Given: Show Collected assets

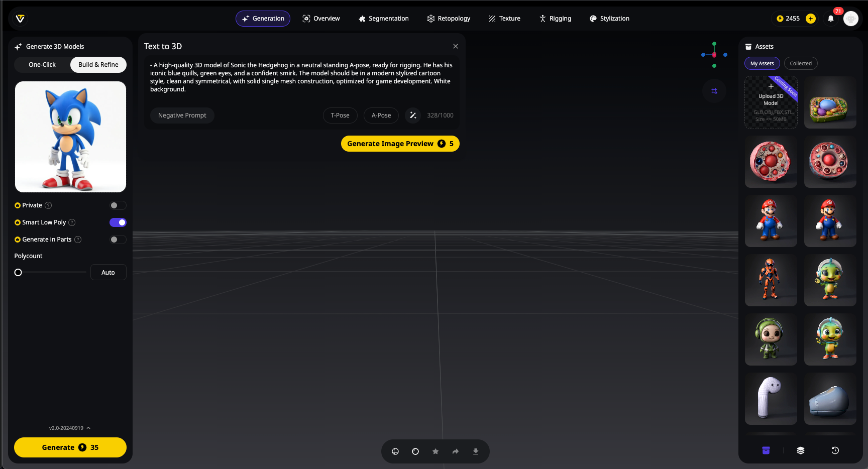Looking at the screenshot, I should tap(801, 63).
